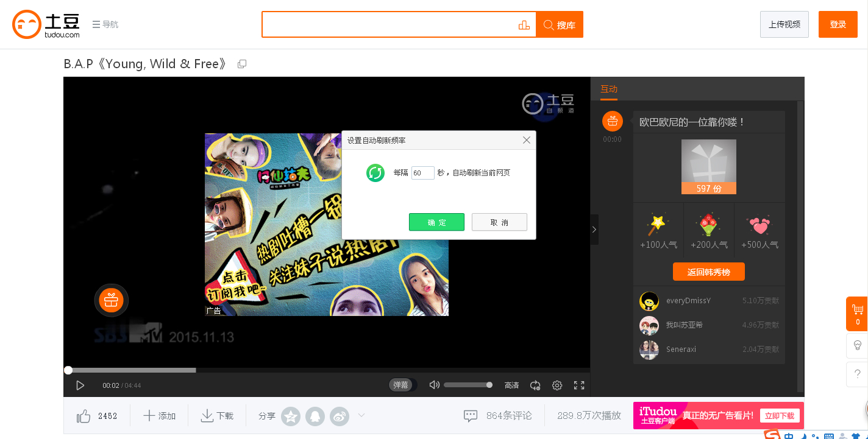Open 我叫苏亚希 user avatar

click(649, 325)
